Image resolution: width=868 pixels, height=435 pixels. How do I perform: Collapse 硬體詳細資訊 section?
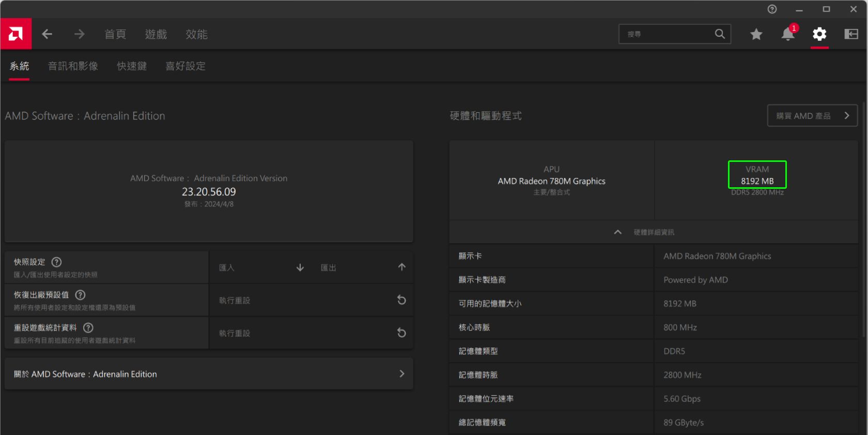coord(654,232)
